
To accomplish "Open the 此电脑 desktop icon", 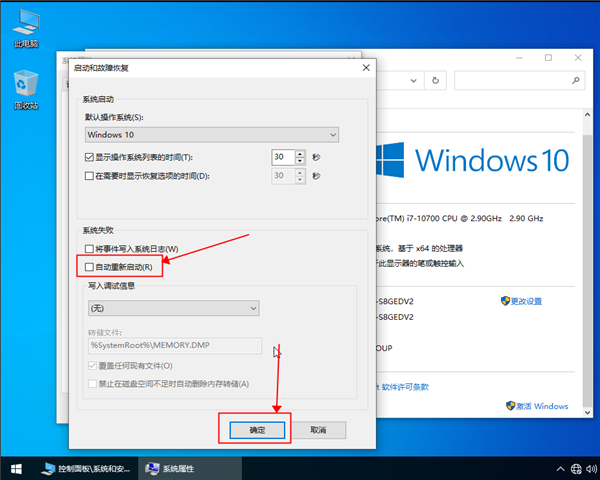I will (26, 25).
